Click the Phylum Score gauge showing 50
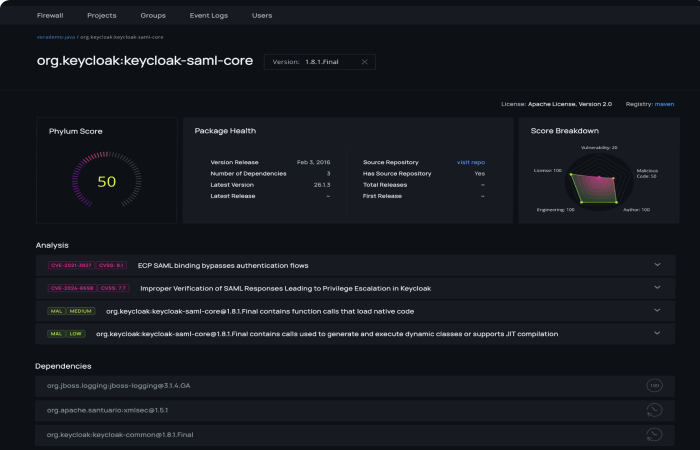This screenshot has width=700, height=450. (x=107, y=180)
